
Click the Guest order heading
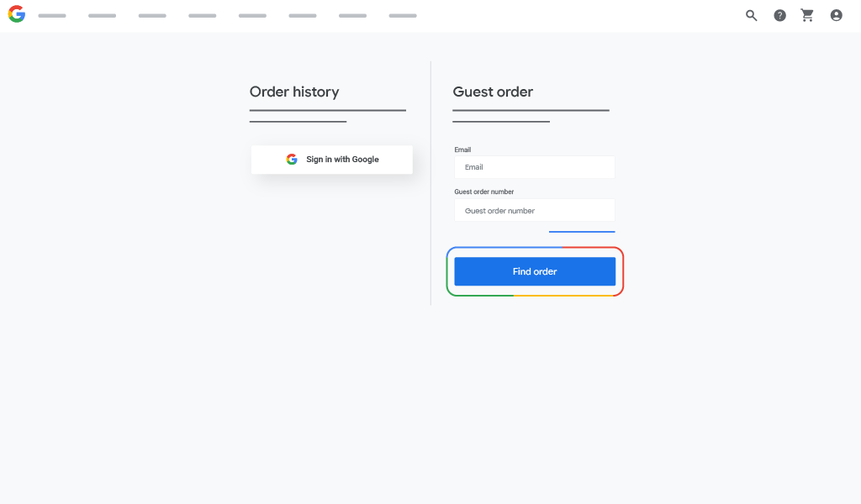click(x=493, y=92)
